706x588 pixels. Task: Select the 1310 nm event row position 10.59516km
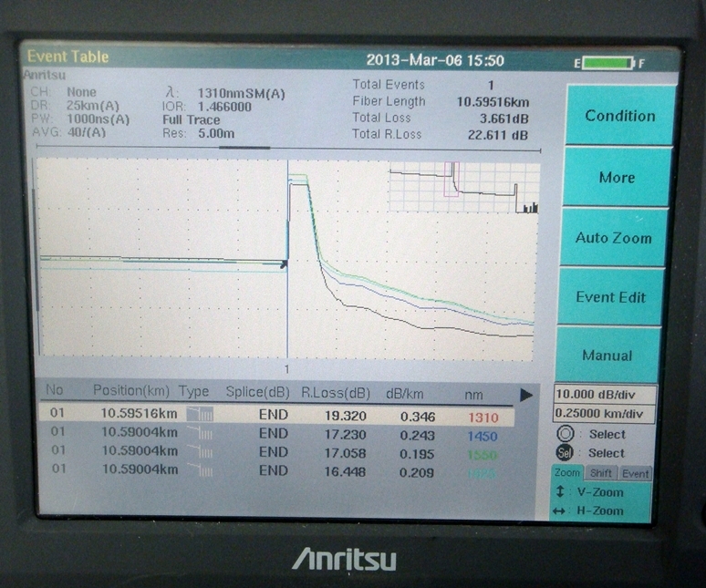pyautogui.click(x=276, y=415)
